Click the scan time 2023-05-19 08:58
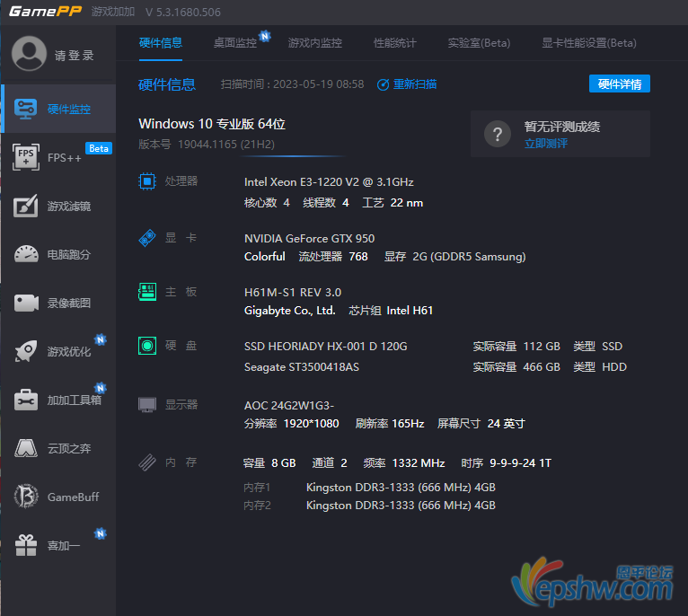Screen dimensions: 688x616 pos(319,84)
